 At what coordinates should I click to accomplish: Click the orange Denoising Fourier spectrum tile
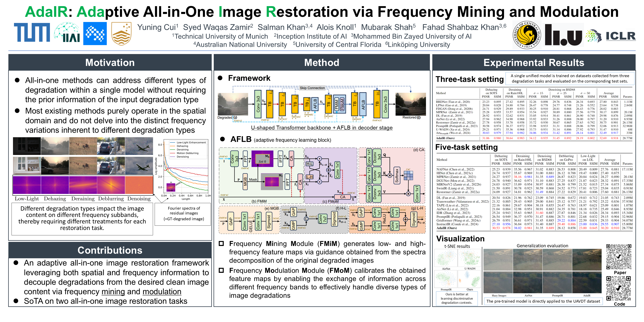point(139,185)
